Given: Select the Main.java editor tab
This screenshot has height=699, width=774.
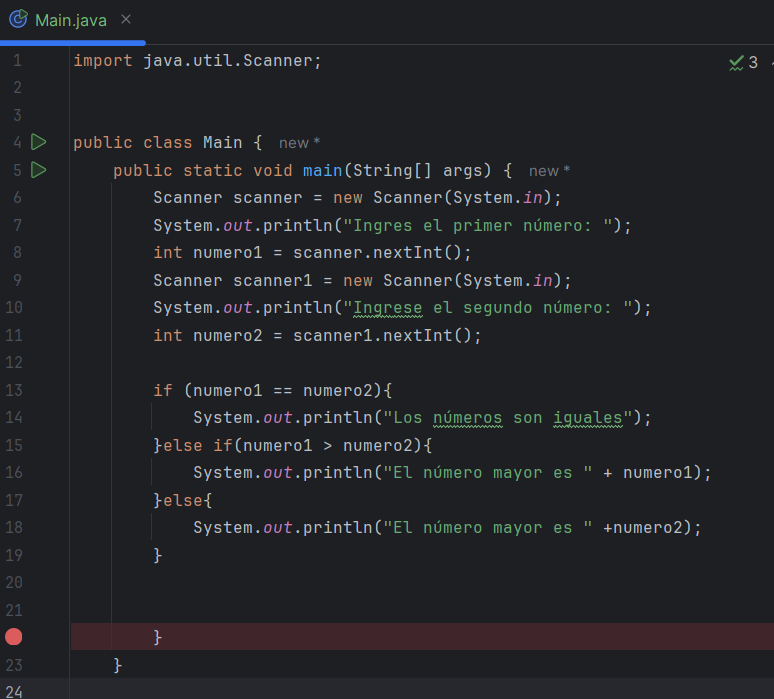Looking at the screenshot, I should pyautogui.click(x=71, y=20).
